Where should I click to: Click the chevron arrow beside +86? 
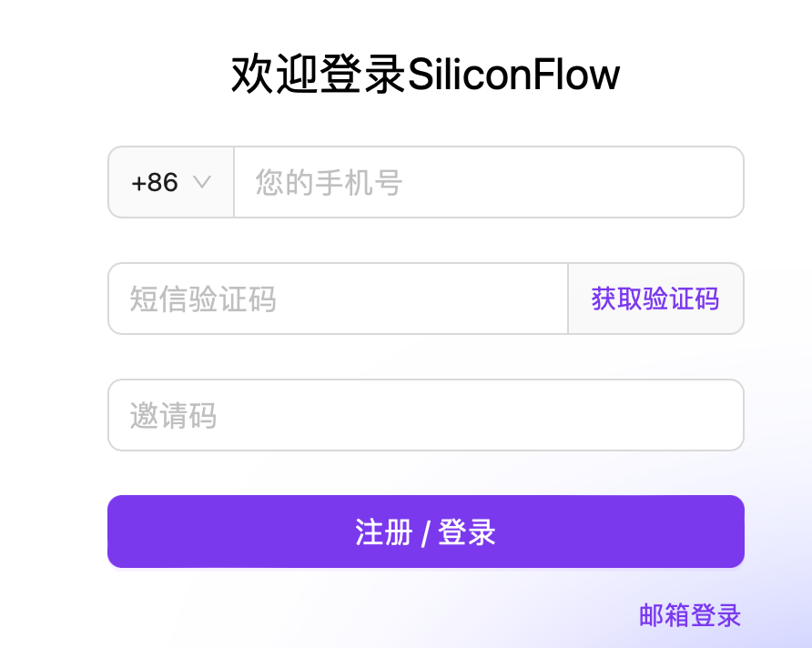click(x=202, y=182)
